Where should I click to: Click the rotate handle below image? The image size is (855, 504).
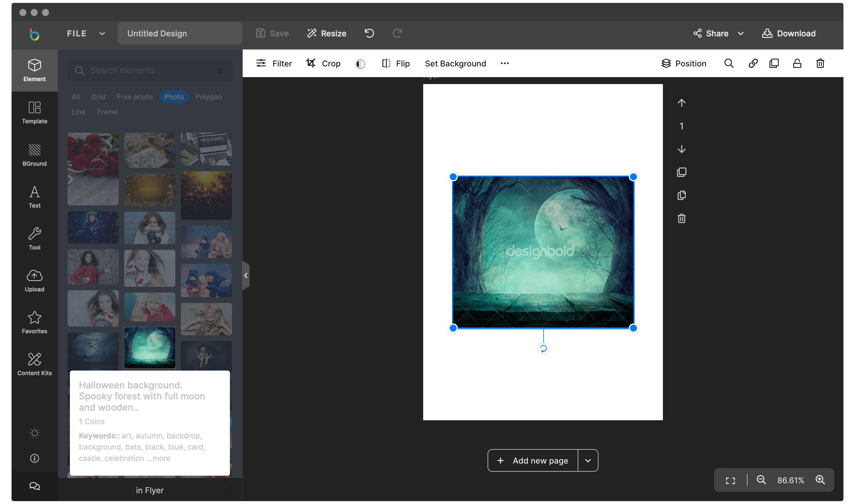point(543,348)
